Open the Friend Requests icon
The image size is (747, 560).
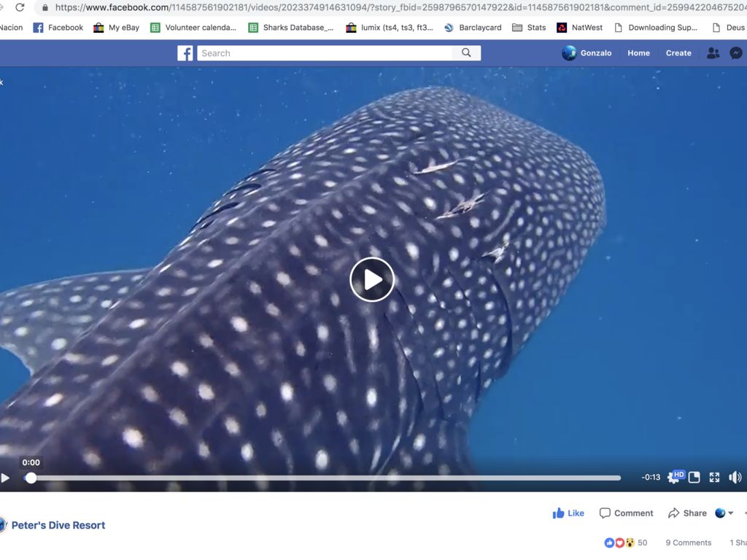713,53
